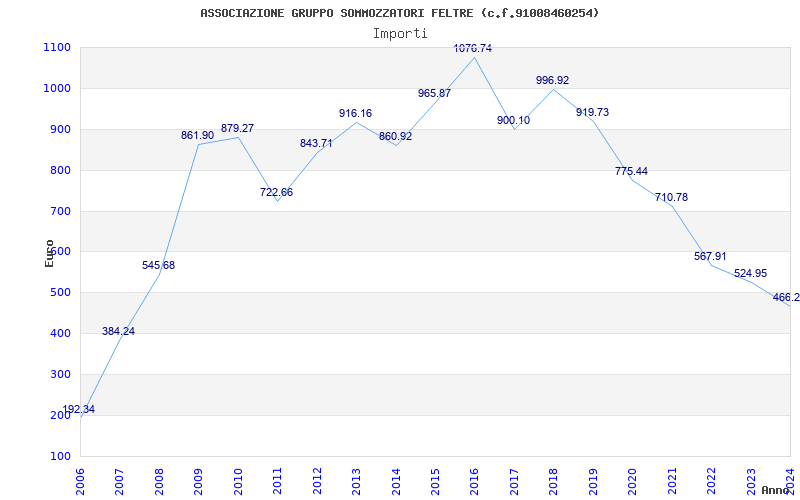
Task: Click x-axis year 2019
Action: pyautogui.click(x=593, y=481)
